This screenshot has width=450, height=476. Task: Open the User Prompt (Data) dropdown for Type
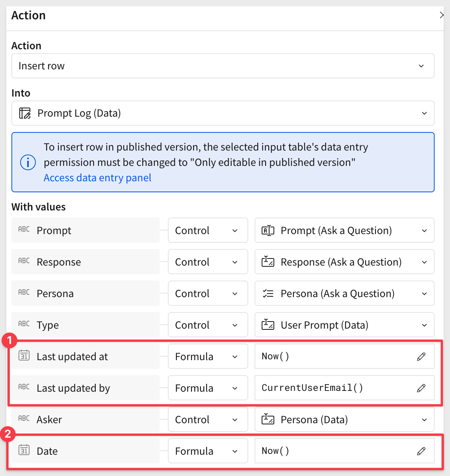344,325
